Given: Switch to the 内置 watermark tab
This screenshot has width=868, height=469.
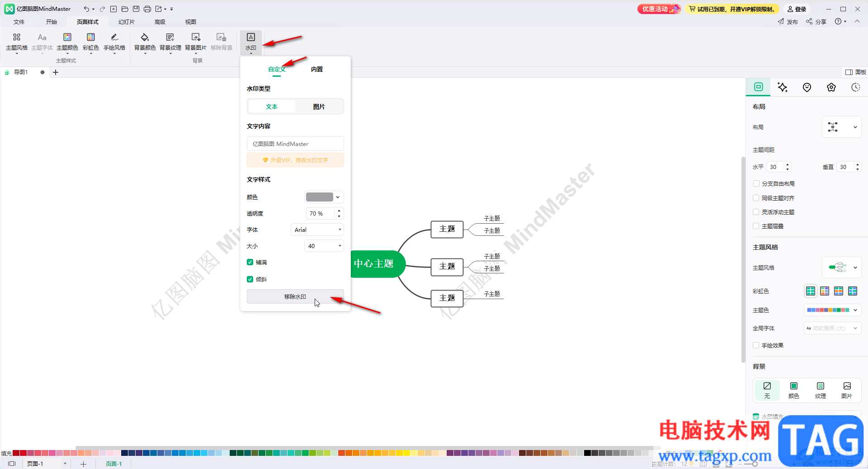Looking at the screenshot, I should pyautogui.click(x=317, y=69).
